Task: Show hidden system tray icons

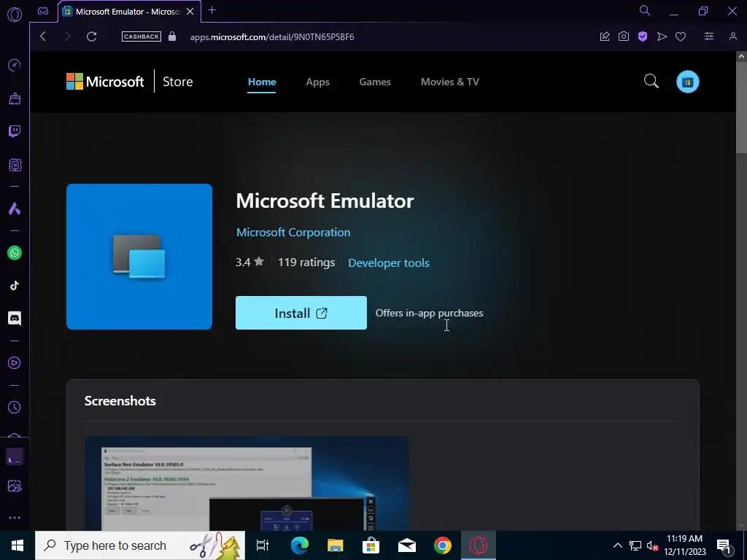Action: (x=617, y=545)
